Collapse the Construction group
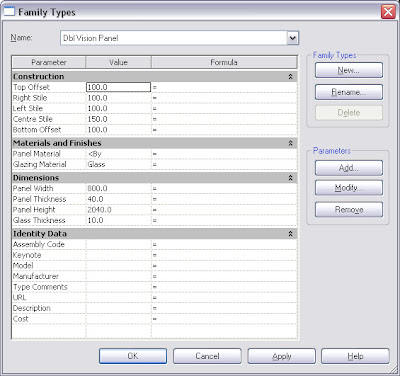 [290, 77]
